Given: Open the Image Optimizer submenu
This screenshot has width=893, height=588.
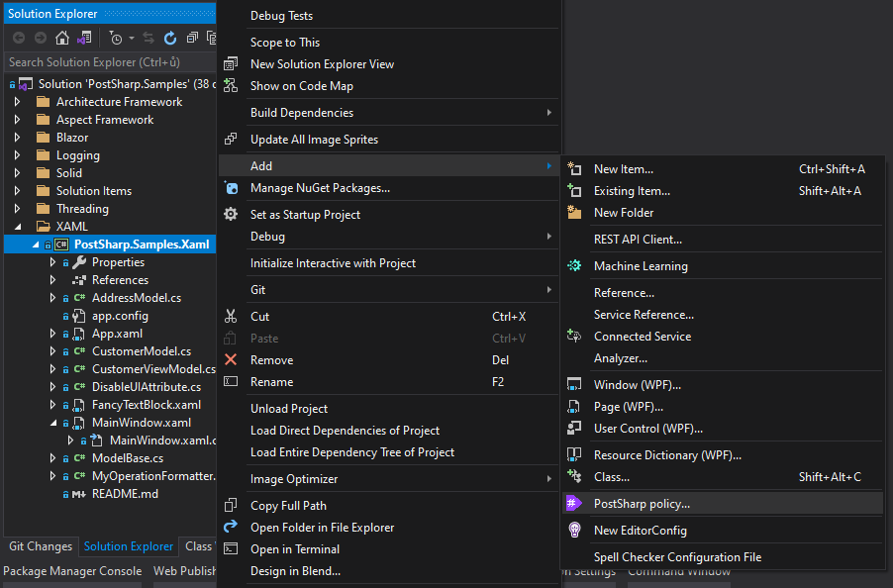Looking at the screenshot, I should (389, 479).
